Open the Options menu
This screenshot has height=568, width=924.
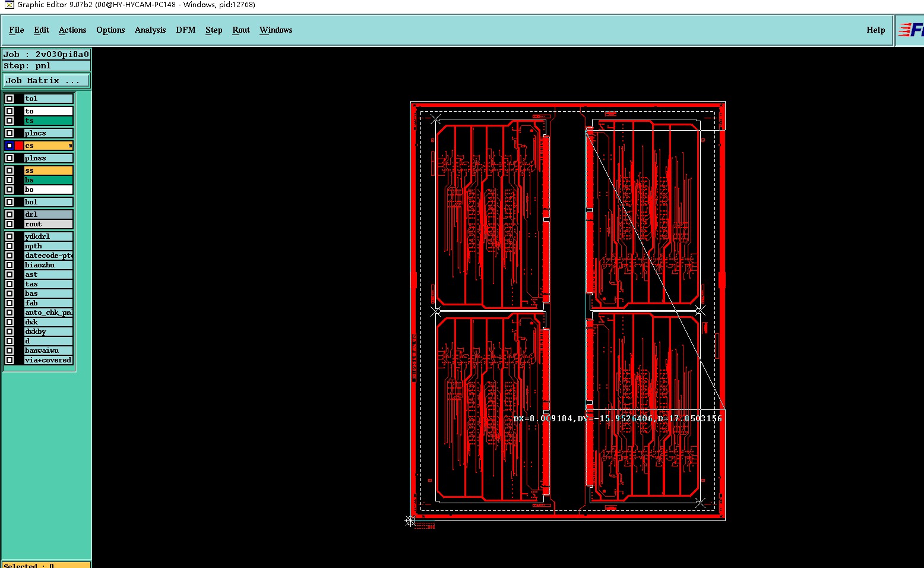[110, 30]
